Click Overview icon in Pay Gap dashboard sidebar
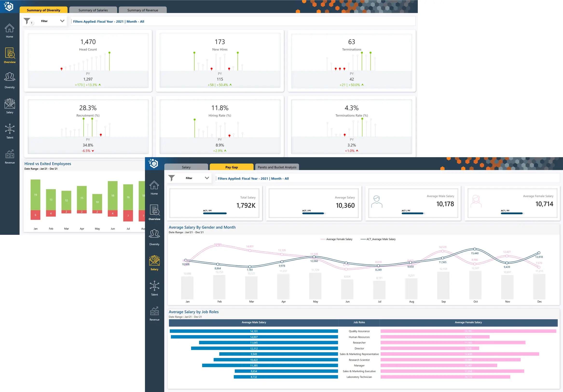The height and width of the screenshot is (392, 563). coord(154,210)
